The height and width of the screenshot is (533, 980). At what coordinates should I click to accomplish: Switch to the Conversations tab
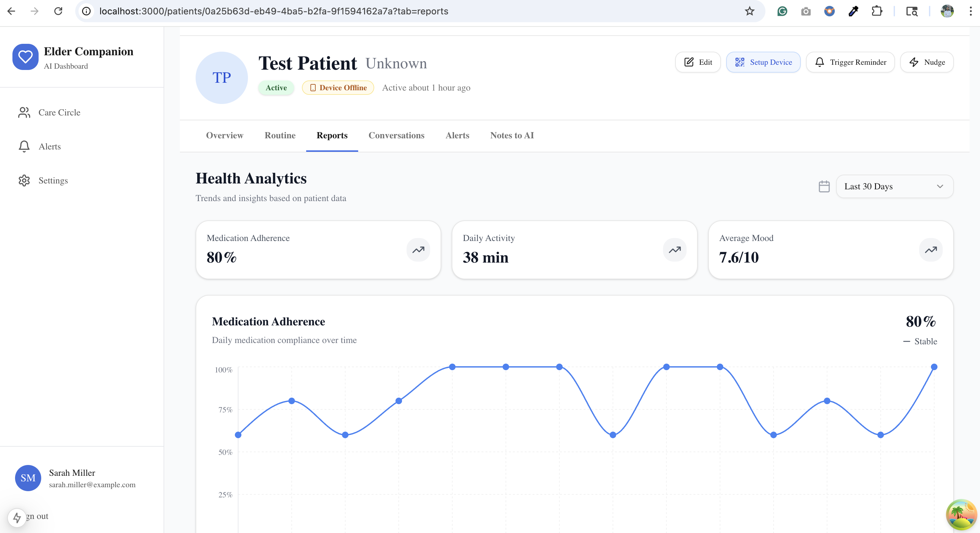coord(396,135)
